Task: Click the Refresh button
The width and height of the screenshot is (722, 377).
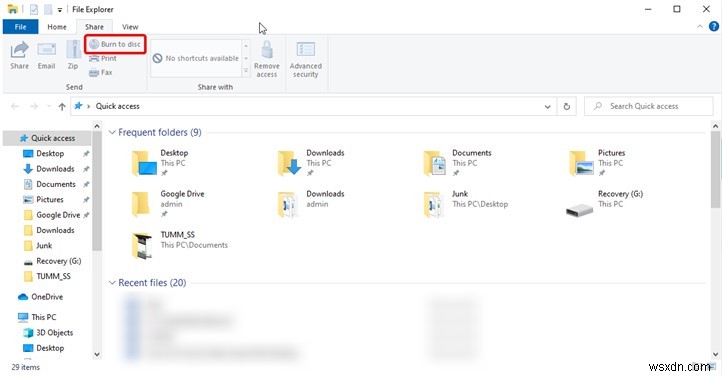Action: point(567,106)
